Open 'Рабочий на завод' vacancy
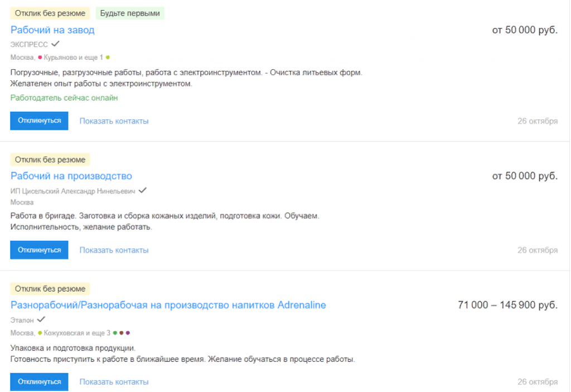The height and width of the screenshot is (392, 571). pos(52,30)
